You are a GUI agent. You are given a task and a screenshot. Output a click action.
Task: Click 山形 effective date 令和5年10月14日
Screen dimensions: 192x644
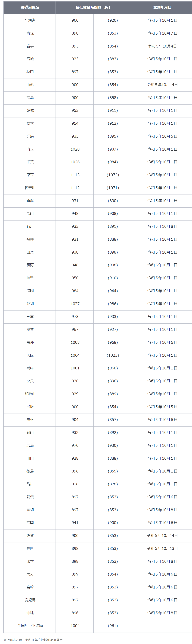pyautogui.click(x=162, y=85)
